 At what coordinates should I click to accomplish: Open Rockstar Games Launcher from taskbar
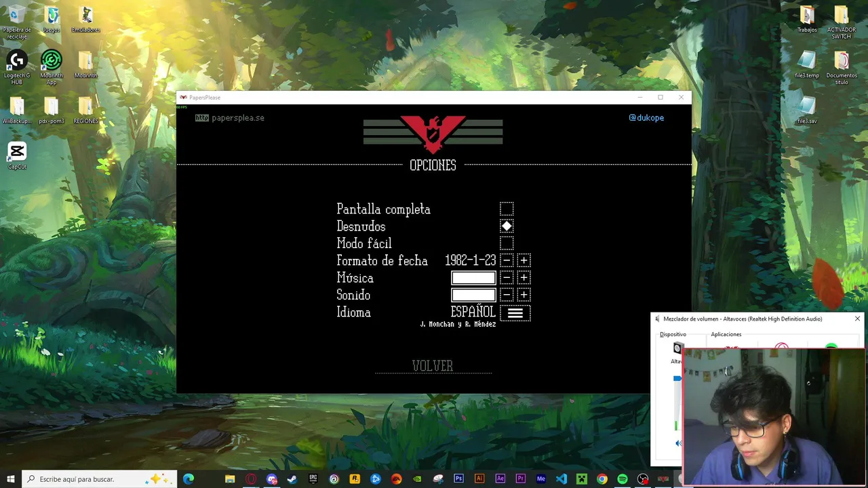355,479
